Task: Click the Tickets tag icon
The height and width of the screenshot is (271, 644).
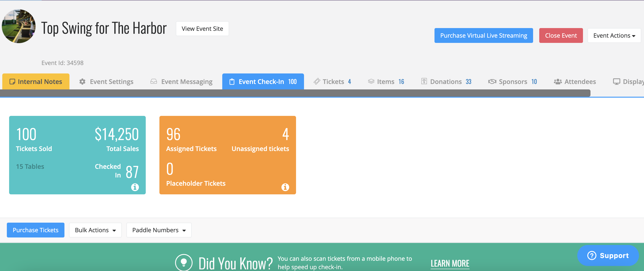Action: point(317,81)
